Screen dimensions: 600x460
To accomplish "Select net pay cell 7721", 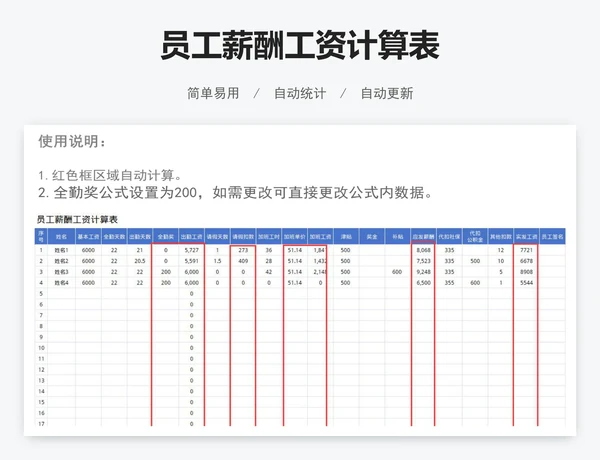I will [x=527, y=250].
